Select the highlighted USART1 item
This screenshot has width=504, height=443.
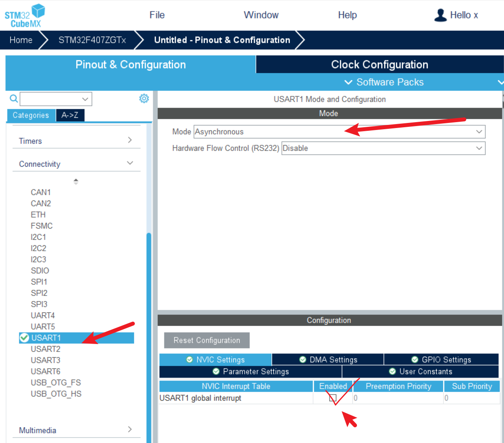pos(77,338)
